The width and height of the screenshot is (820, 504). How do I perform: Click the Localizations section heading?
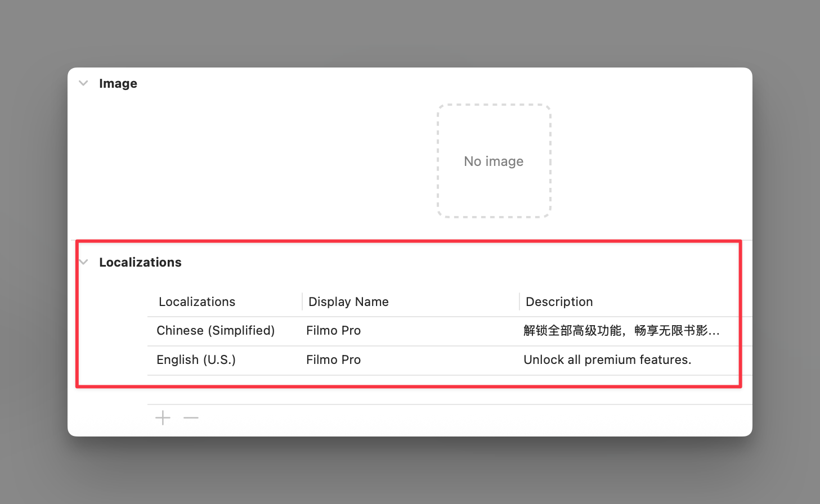pos(140,262)
